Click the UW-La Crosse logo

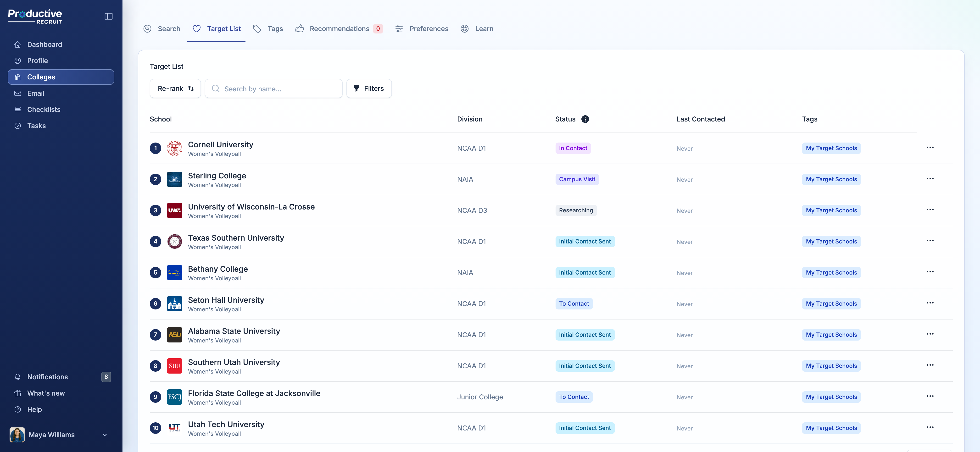point(175,211)
